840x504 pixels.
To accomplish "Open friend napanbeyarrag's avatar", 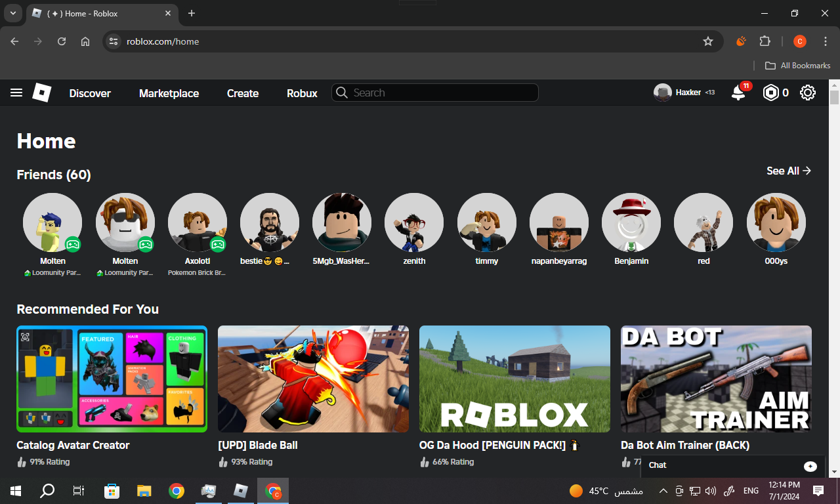I will click(559, 222).
